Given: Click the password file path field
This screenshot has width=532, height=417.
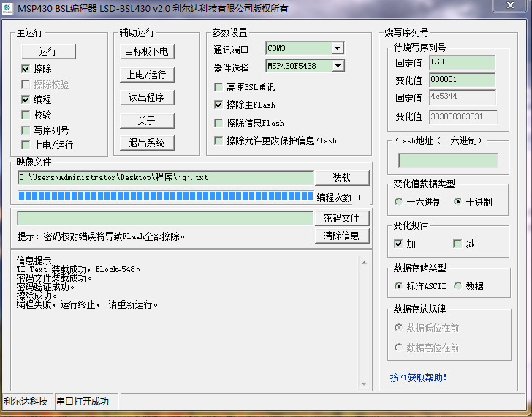Looking at the screenshot, I should 165,218.
